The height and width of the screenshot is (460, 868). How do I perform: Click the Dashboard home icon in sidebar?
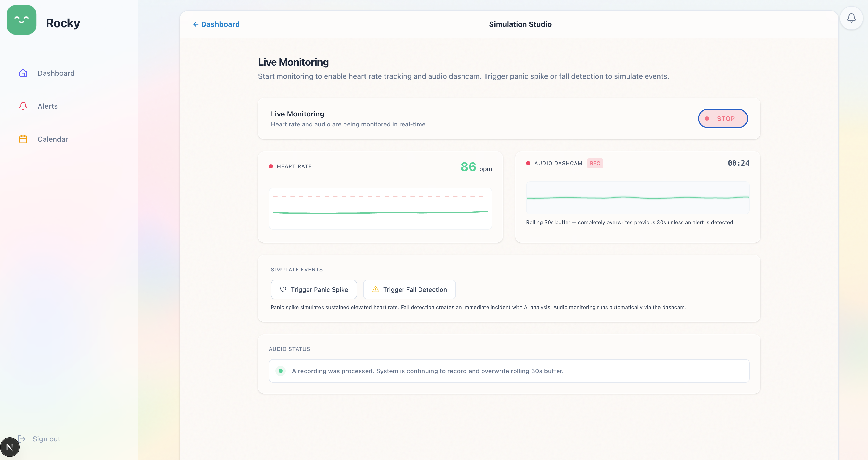[x=23, y=73]
